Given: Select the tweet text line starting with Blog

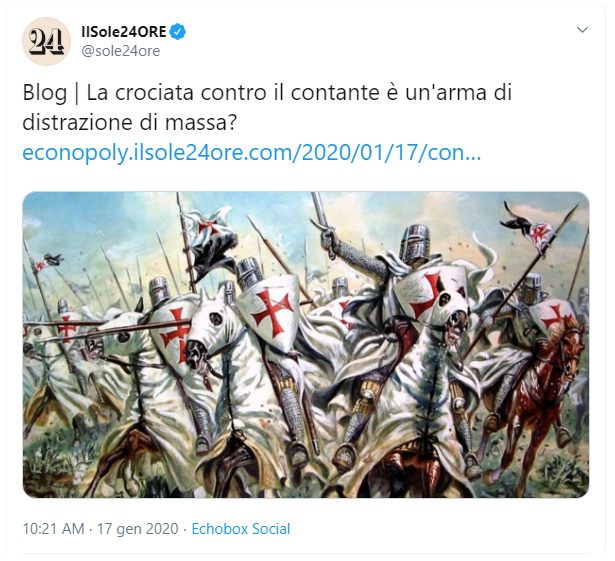Looking at the screenshot, I should pyautogui.click(x=267, y=93).
